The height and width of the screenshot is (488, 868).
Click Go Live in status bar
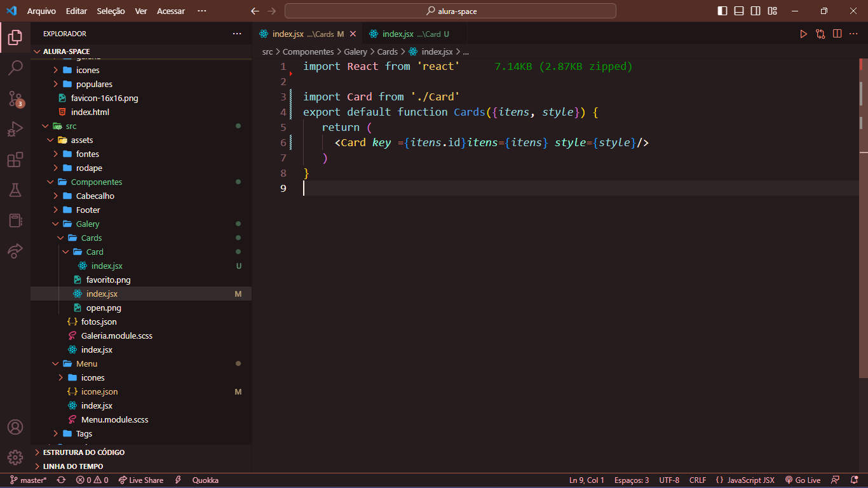click(803, 480)
